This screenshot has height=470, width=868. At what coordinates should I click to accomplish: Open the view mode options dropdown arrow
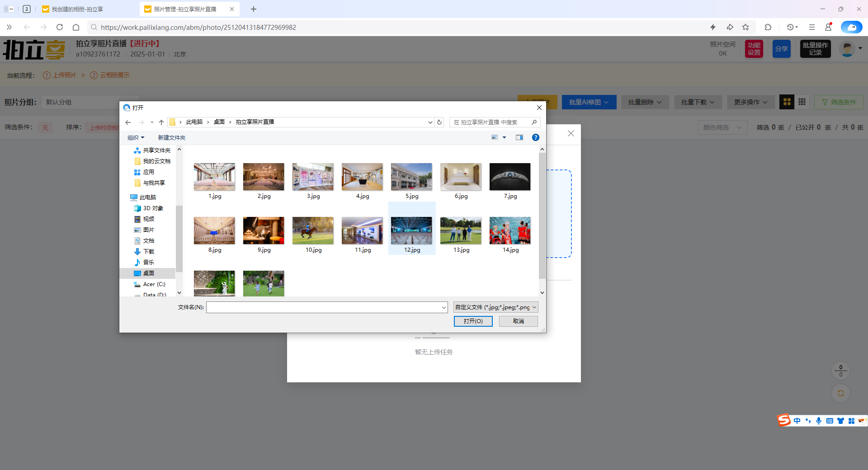504,138
